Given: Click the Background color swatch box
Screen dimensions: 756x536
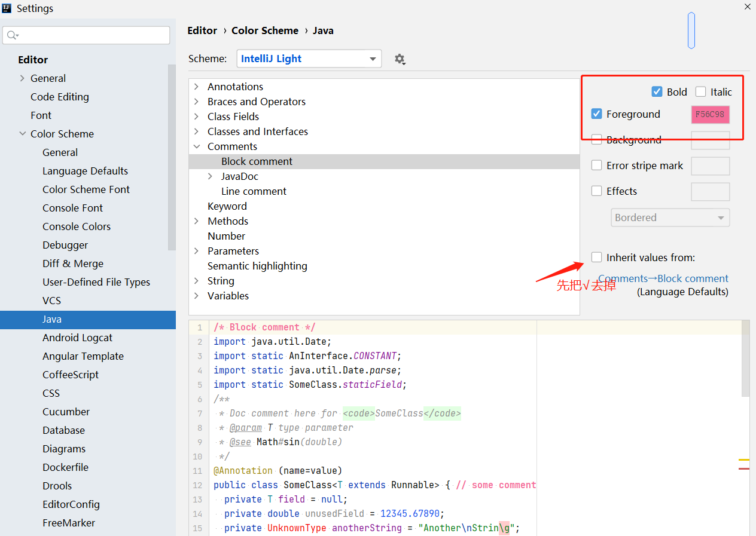Looking at the screenshot, I should [x=711, y=140].
